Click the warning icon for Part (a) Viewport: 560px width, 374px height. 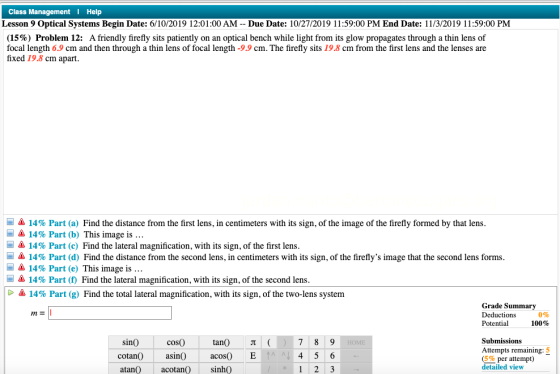tap(21, 222)
